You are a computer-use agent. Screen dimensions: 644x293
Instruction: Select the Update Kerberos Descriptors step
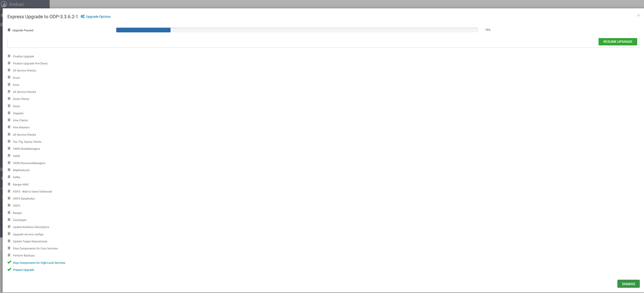point(31,227)
